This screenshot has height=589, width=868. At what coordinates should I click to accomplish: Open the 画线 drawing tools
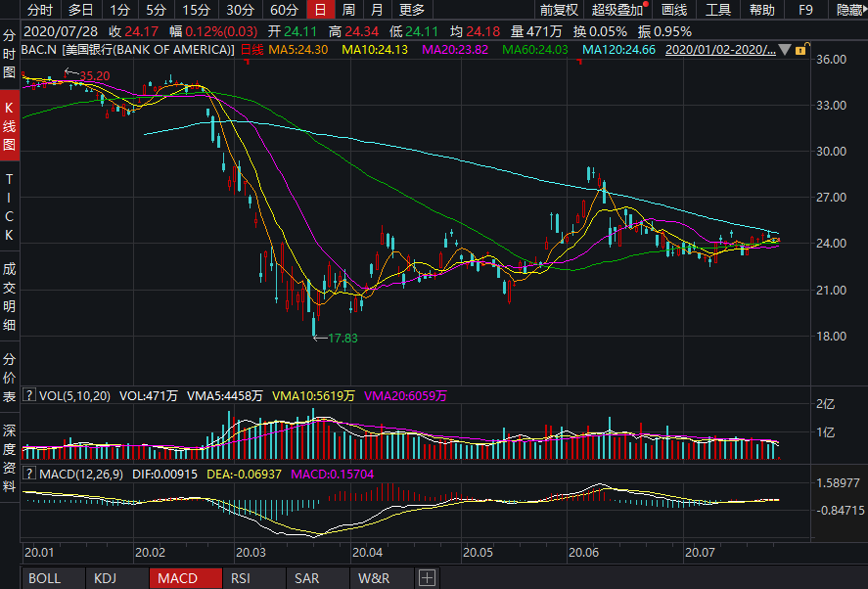click(674, 10)
